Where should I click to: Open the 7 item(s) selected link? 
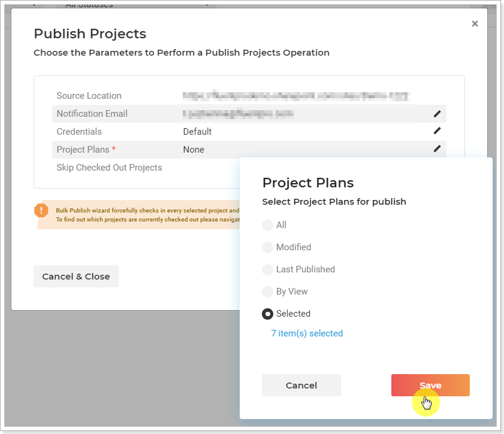[307, 333]
